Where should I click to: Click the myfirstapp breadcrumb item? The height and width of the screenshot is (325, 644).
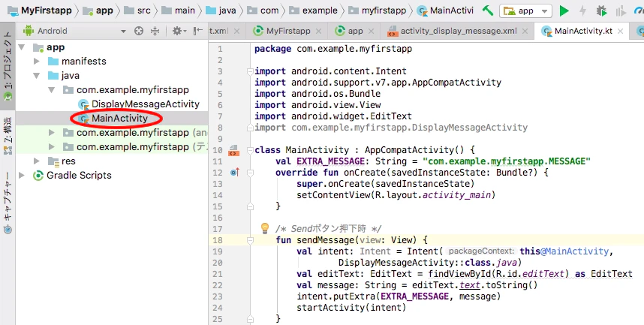click(377, 11)
